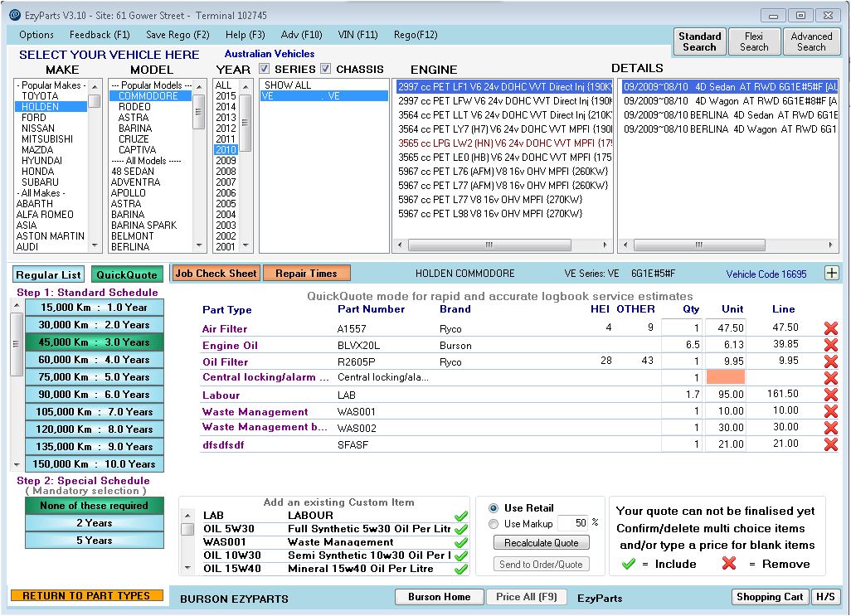Select the Use Markup radio option
This screenshot has height=616, width=851.
494,524
